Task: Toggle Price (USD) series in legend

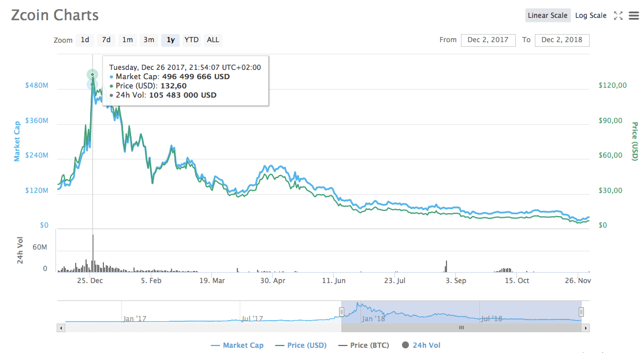Action: (x=301, y=345)
